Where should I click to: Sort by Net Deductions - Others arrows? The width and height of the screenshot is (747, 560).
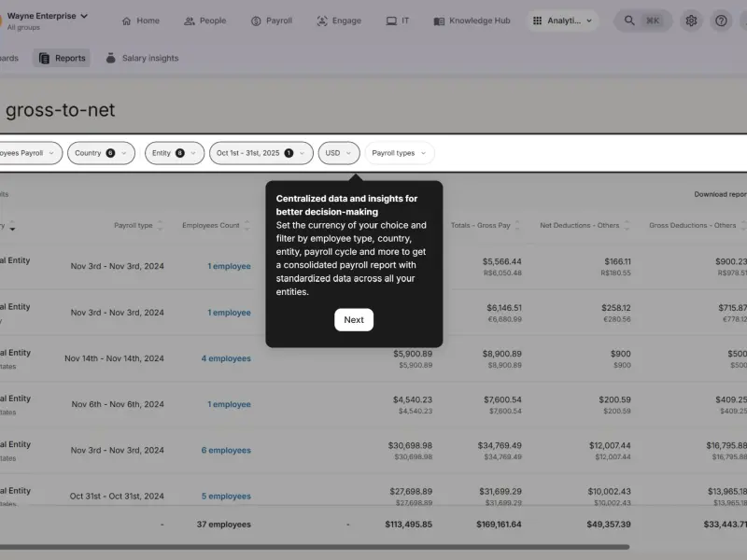[627, 225]
